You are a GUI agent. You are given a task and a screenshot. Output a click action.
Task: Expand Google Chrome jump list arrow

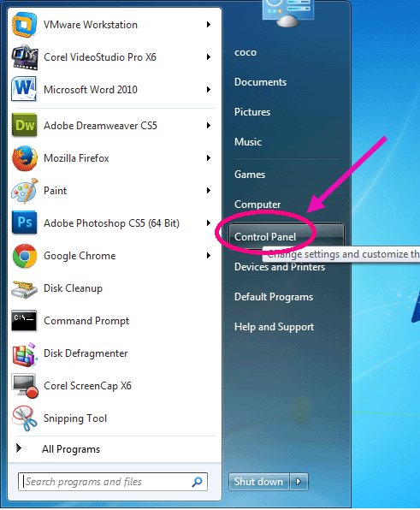[209, 256]
